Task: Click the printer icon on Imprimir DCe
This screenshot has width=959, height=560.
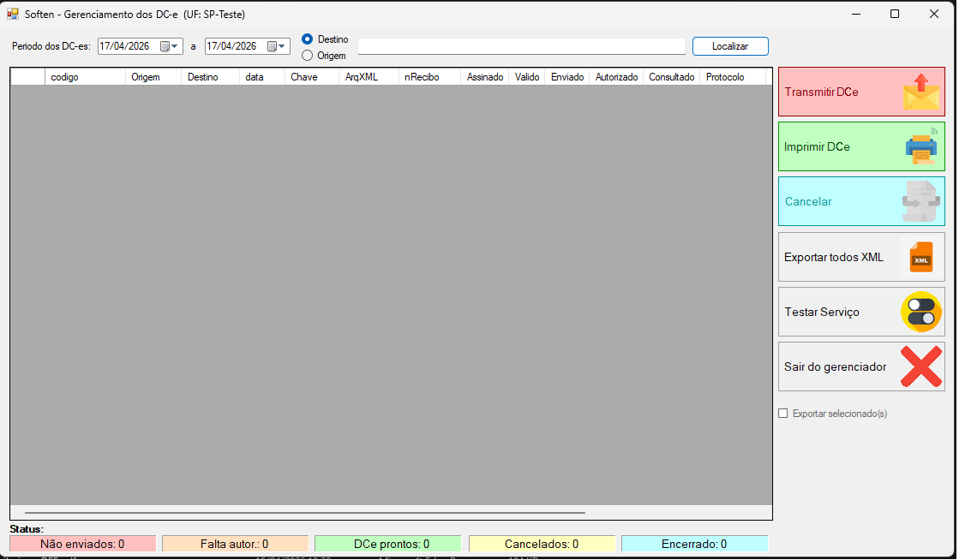Action: [x=921, y=146]
